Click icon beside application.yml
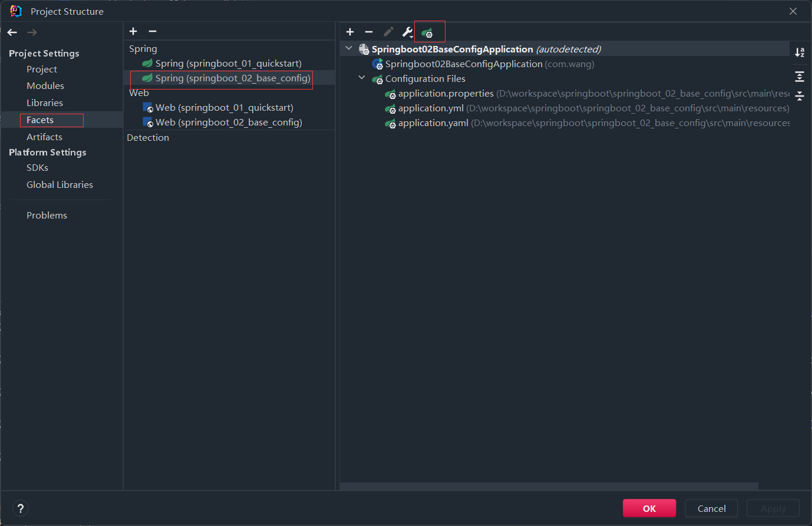This screenshot has width=812, height=526. pos(390,108)
